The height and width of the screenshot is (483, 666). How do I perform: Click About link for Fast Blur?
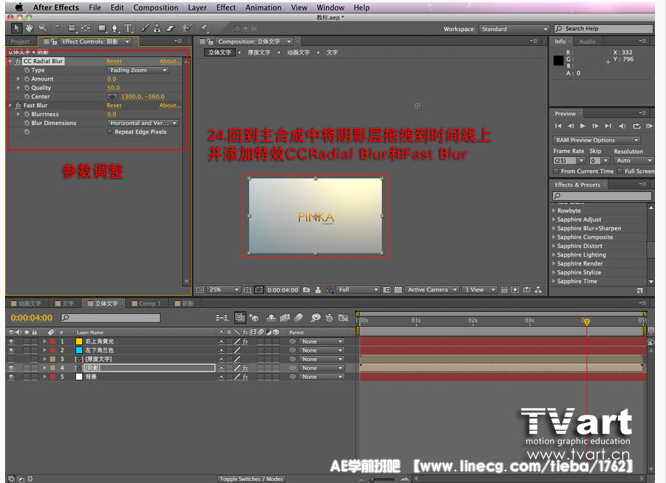point(170,105)
